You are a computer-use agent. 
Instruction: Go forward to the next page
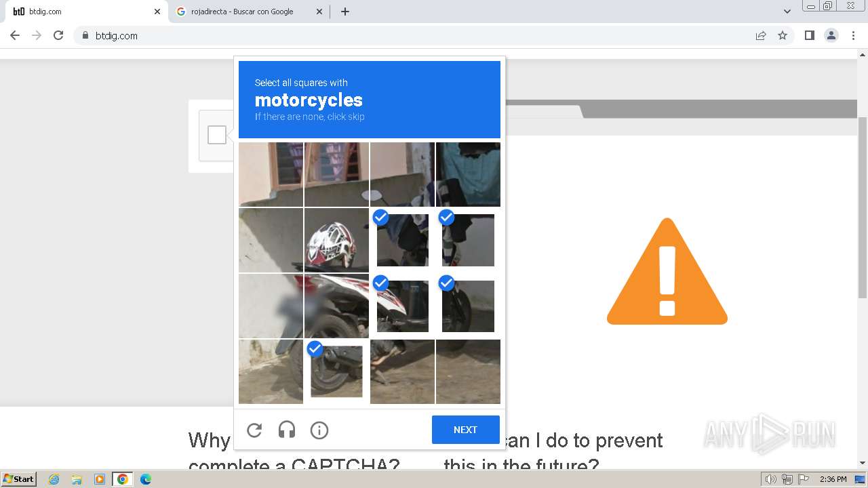(37, 35)
